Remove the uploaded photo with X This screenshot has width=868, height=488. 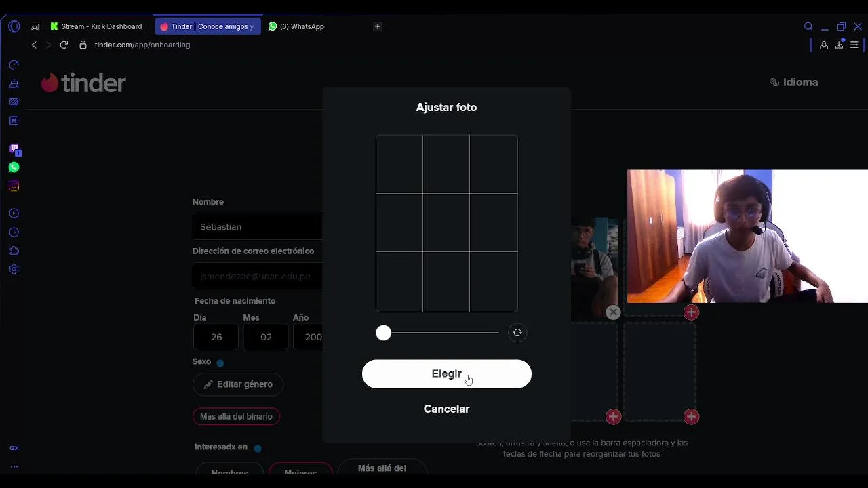[613, 312]
